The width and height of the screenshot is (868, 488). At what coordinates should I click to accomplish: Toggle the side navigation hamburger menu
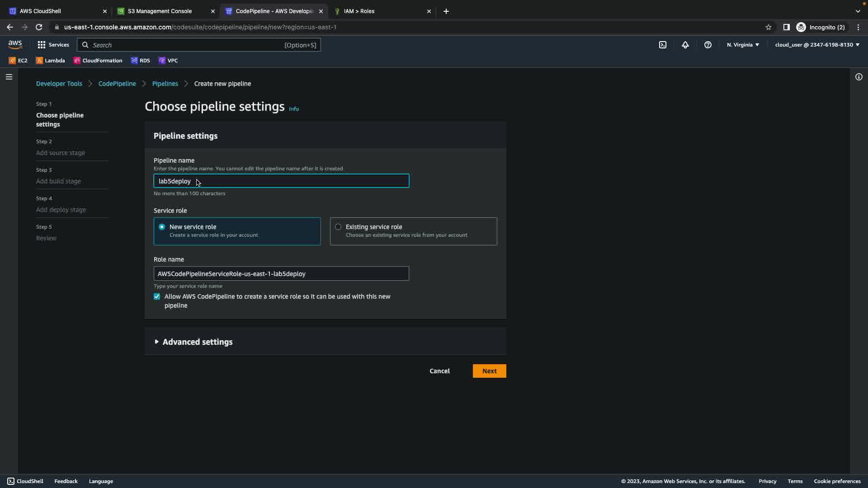coord(9,77)
